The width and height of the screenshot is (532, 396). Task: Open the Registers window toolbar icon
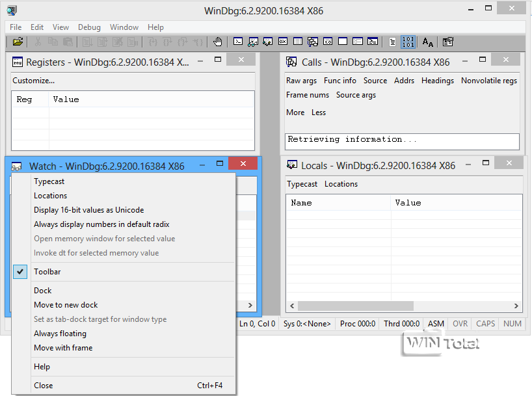283,42
